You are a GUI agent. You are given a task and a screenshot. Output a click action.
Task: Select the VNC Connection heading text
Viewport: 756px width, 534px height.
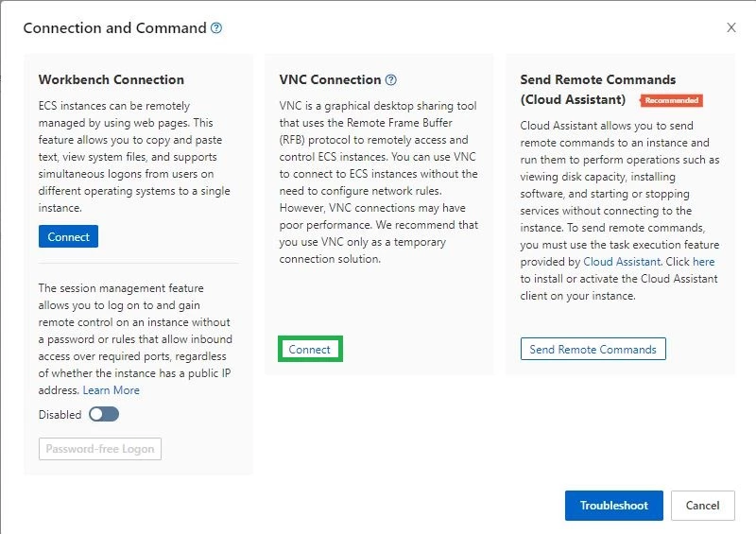click(x=330, y=79)
